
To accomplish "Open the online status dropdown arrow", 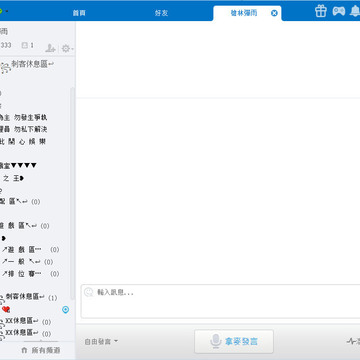I will point(7,11).
